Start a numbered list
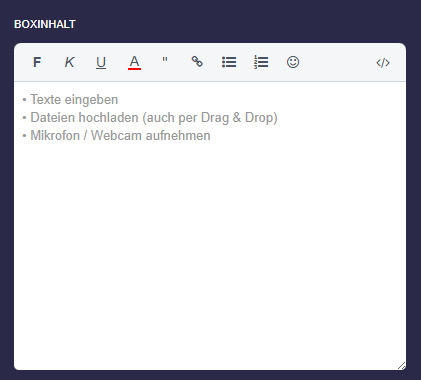This screenshot has height=380, width=421. coord(261,62)
